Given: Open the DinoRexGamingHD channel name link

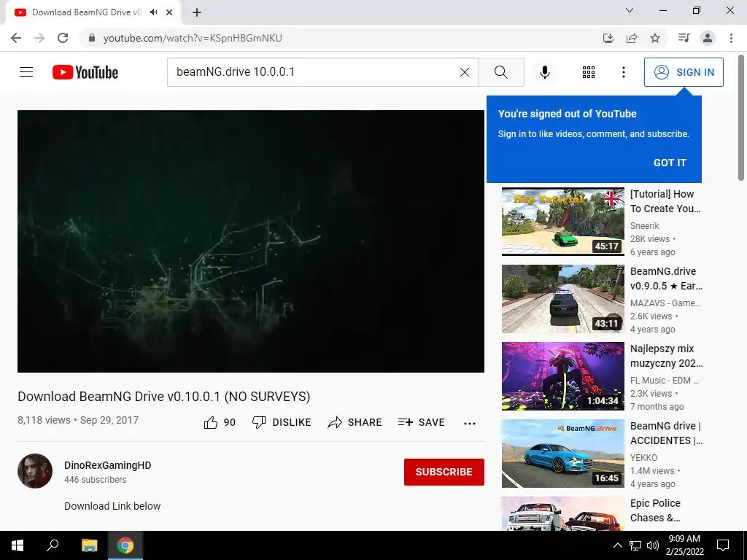Looking at the screenshot, I should 108,465.
